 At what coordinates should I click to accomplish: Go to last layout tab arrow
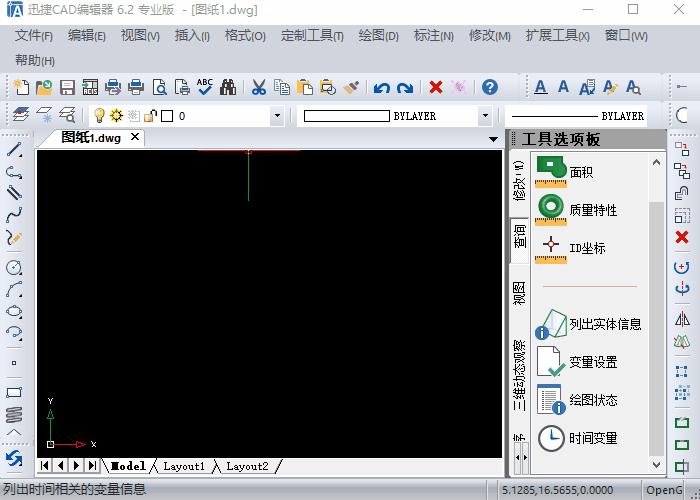92,466
